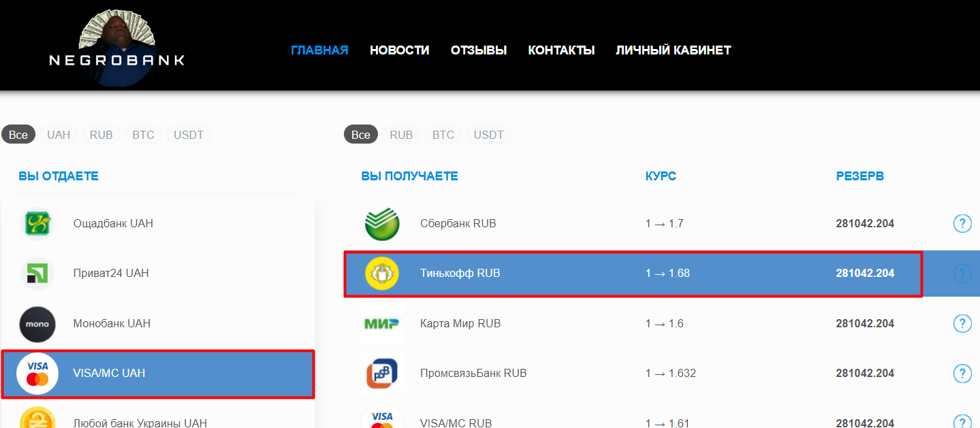
Task: Click reserve 281042.204 in Сбербанк row
Action: [865, 223]
